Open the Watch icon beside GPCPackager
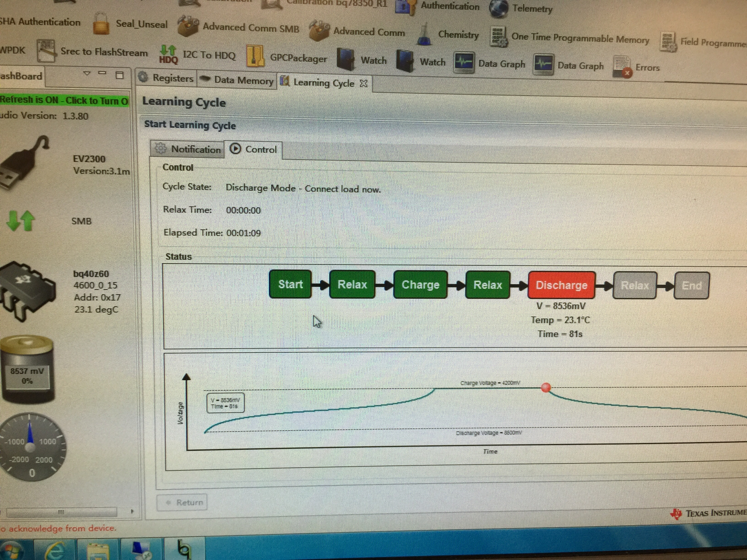Screen dimensions: 747x560 (x=346, y=59)
